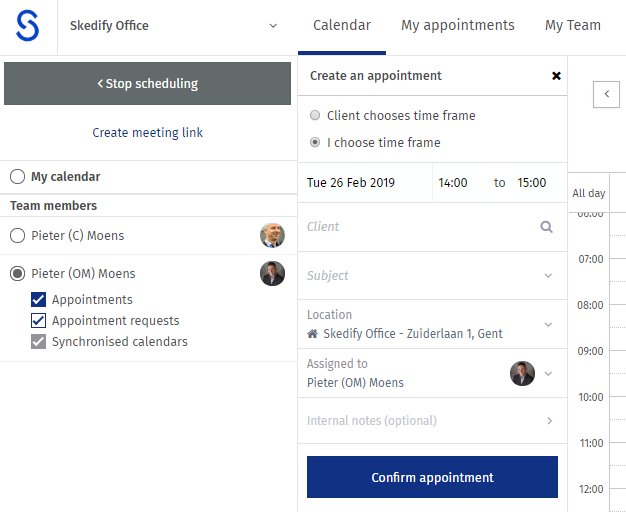Expand the Subject dropdown
The height and width of the screenshot is (512, 626).
pos(548,276)
